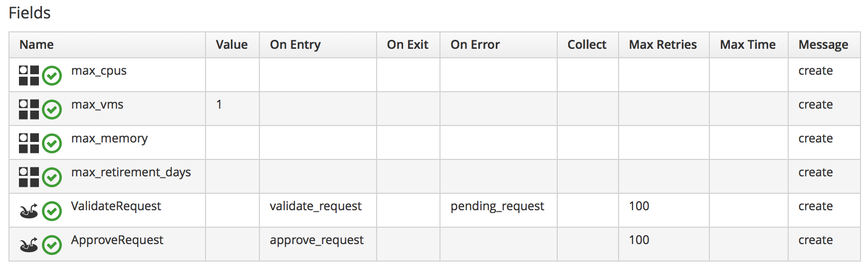Click the On Entry column header
This screenshot has height=271, width=868.
coord(295,45)
